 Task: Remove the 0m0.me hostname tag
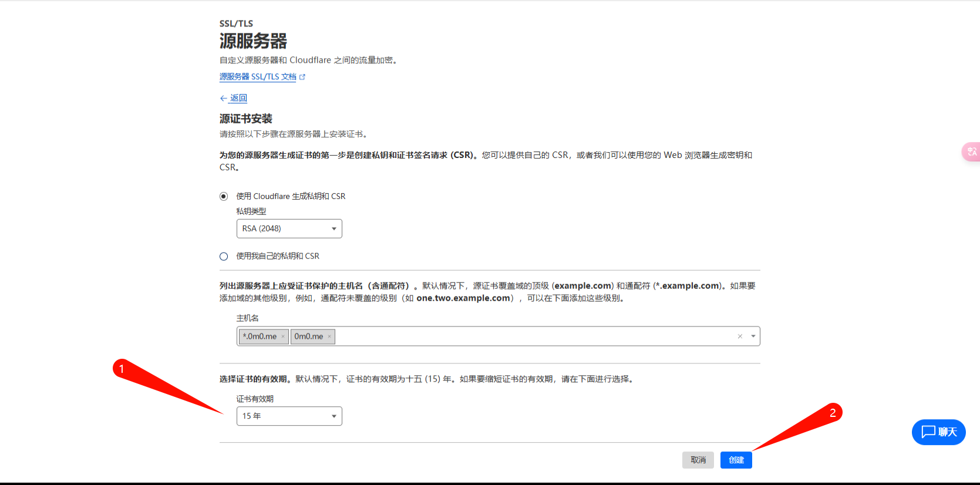click(x=329, y=336)
